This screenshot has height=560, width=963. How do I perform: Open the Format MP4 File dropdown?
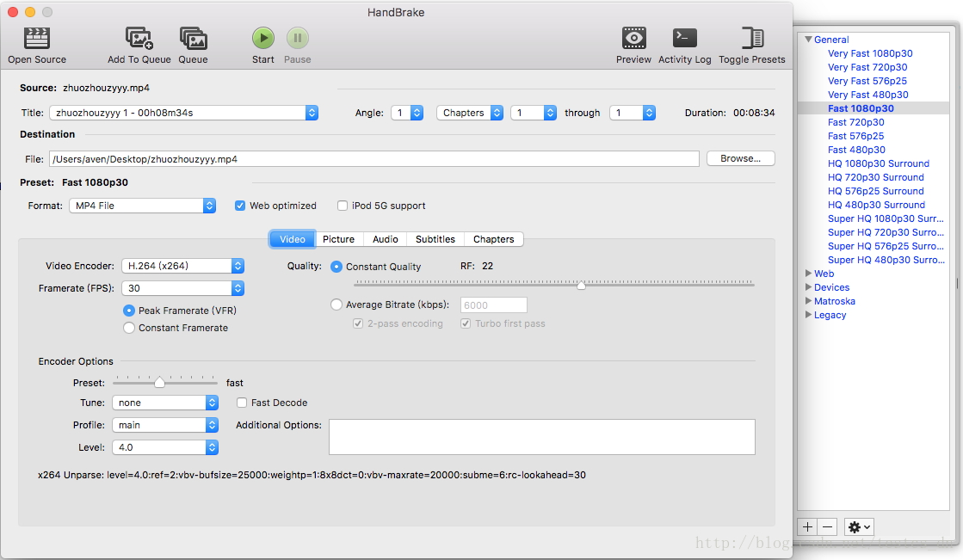[143, 206]
